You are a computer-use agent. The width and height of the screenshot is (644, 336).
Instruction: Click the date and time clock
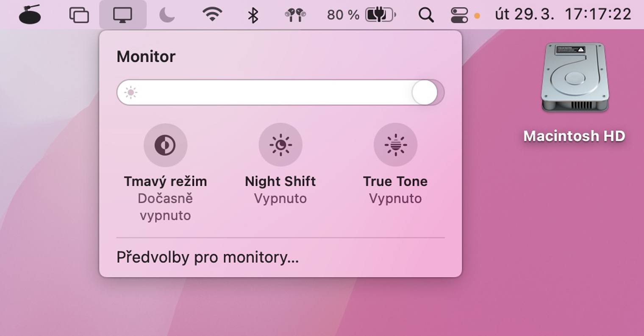[x=563, y=15]
